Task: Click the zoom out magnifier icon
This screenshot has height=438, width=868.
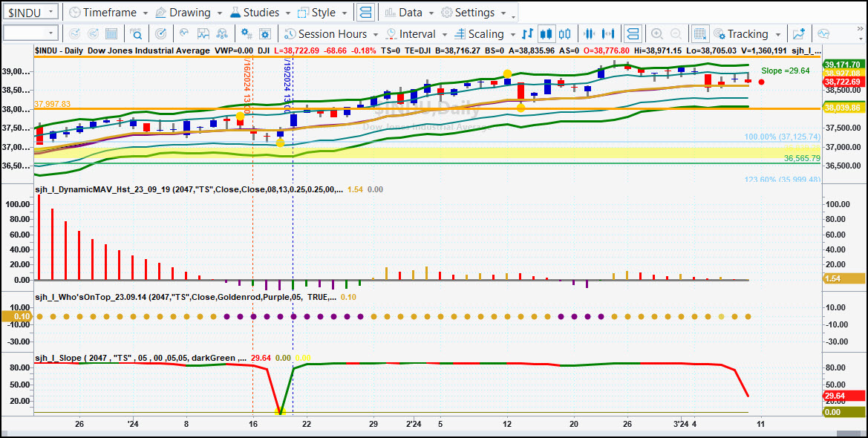Action: point(676,33)
